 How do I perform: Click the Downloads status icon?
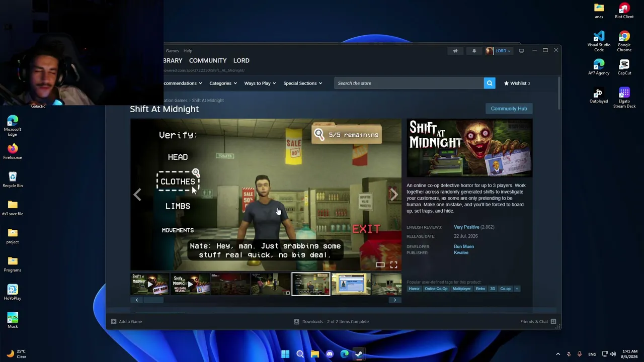pyautogui.click(x=296, y=321)
